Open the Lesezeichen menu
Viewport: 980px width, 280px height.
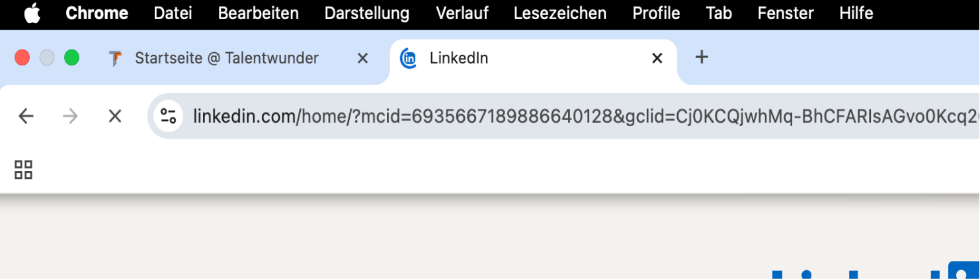(559, 13)
